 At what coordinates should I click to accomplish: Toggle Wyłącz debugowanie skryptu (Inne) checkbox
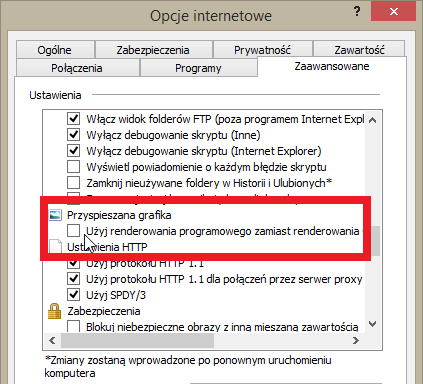pyautogui.click(x=73, y=135)
